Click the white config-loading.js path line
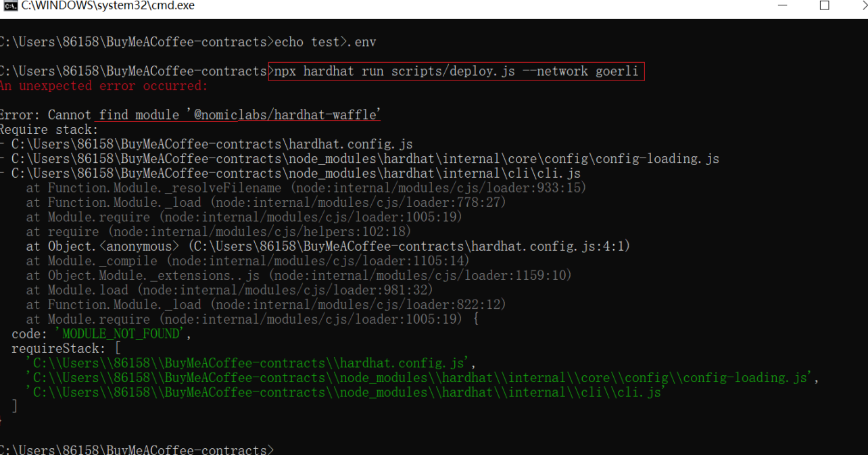Image resolution: width=868 pixels, height=455 pixels. [x=365, y=159]
